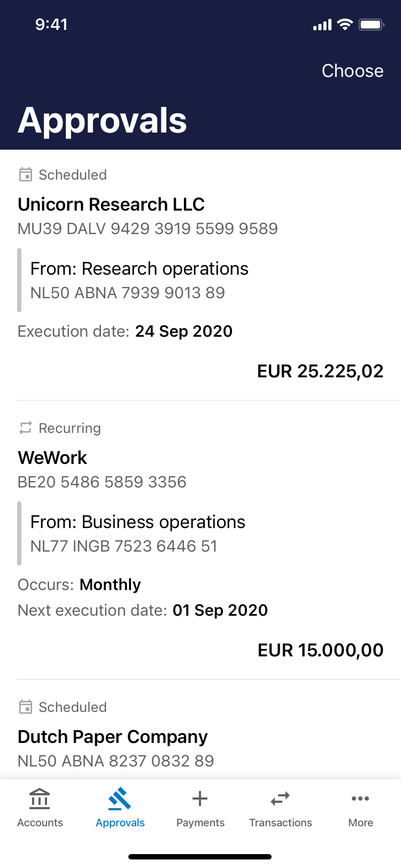Tap the Transactions arrows icon
Screen dimensions: 401x868
pyautogui.click(x=280, y=799)
